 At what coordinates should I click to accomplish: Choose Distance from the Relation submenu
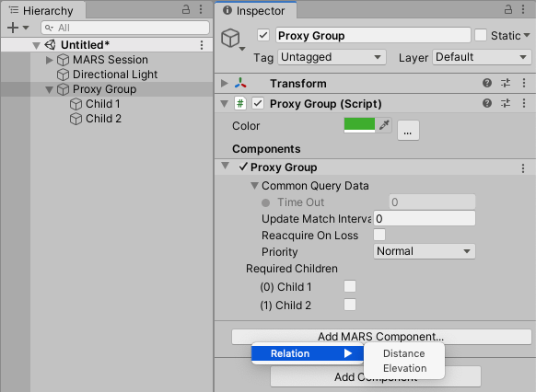tap(403, 353)
